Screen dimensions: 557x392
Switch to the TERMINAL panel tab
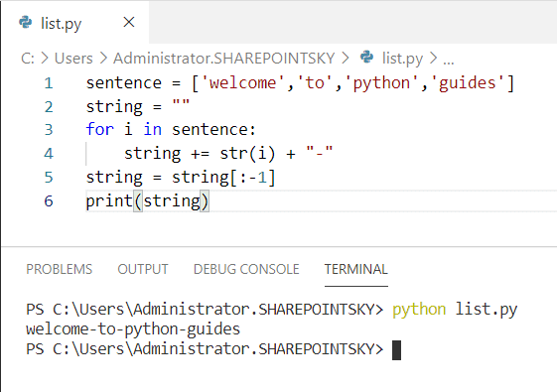pyautogui.click(x=355, y=269)
